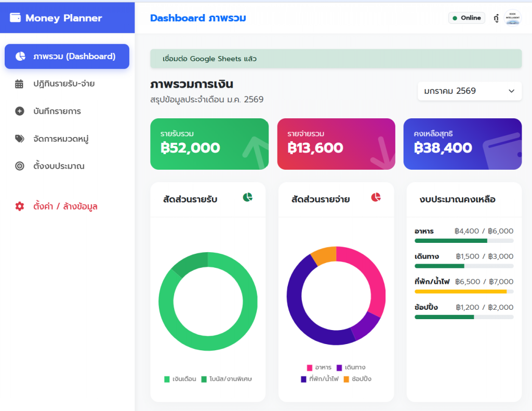This screenshot has height=411, width=532.
Task: Open the user profile avatar menu
Action: [512, 18]
